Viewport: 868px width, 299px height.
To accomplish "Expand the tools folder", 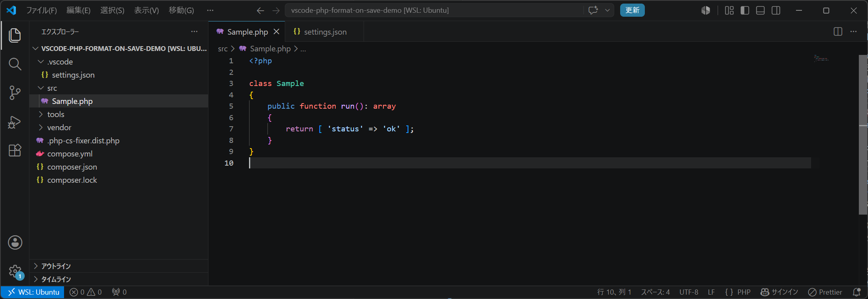I will click(119, 114).
